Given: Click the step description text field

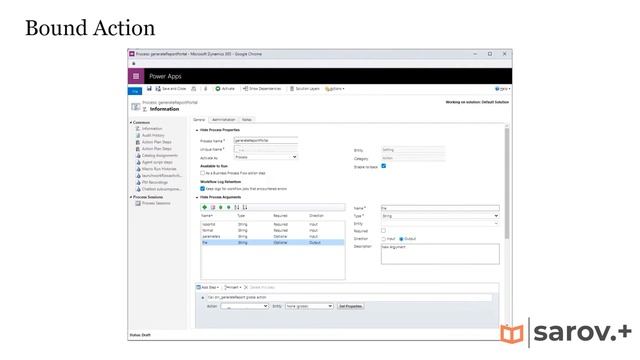Looking at the screenshot, I should pyautogui.click(x=349, y=298).
